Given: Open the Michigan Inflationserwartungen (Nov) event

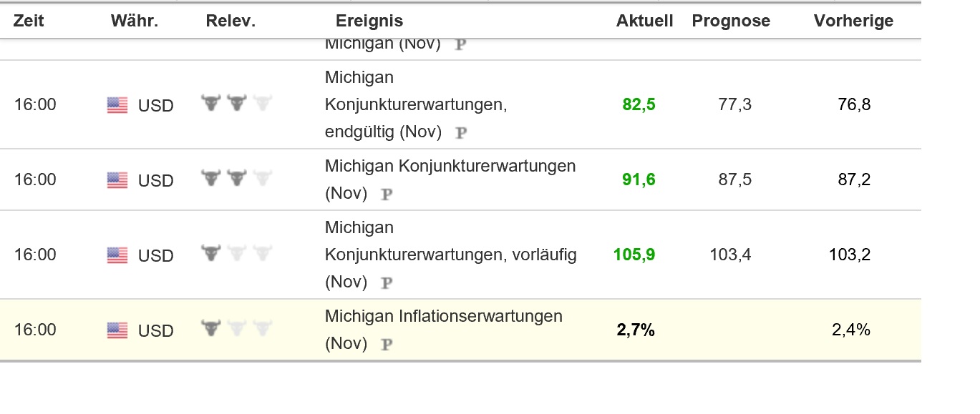Looking at the screenshot, I should (x=444, y=316).
